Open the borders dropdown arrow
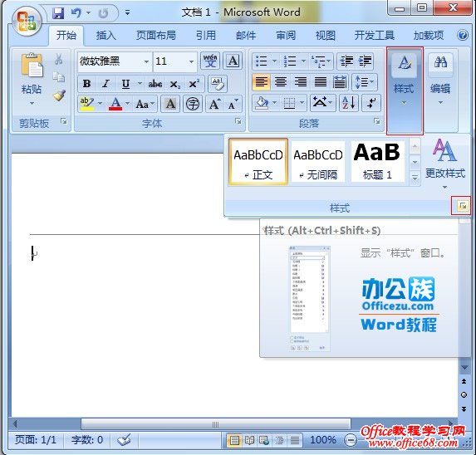 click(x=302, y=103)
